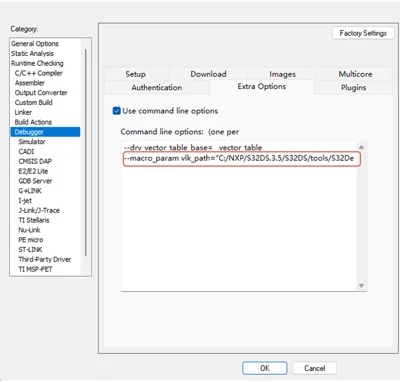This screenshot has width=400, height=382.
Task: Select Third-Party Driver category
Action: click(45, 259)
